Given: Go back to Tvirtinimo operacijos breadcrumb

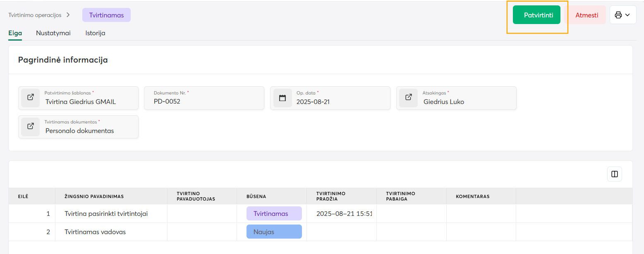Looking at the screenshot, I should point(35,15).
